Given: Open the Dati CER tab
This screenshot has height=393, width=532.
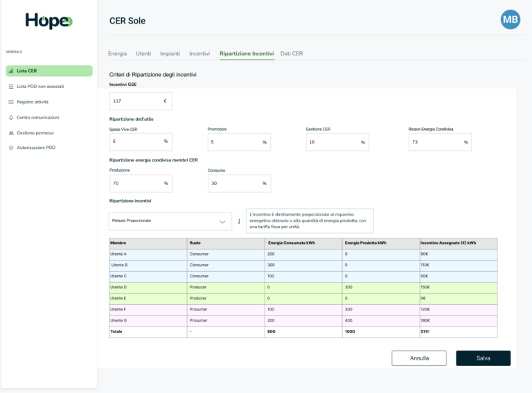Looking at the screenshot, I should 291,53.
